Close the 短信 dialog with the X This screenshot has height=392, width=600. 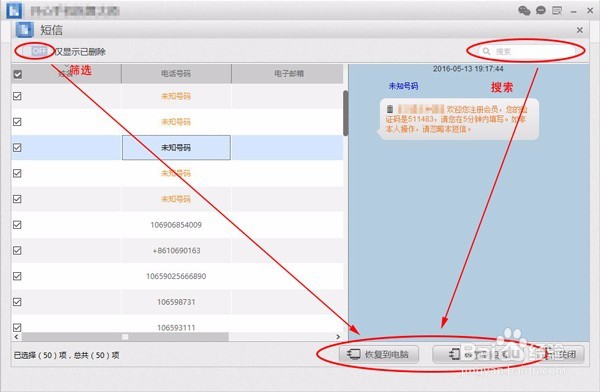[580, 30]
